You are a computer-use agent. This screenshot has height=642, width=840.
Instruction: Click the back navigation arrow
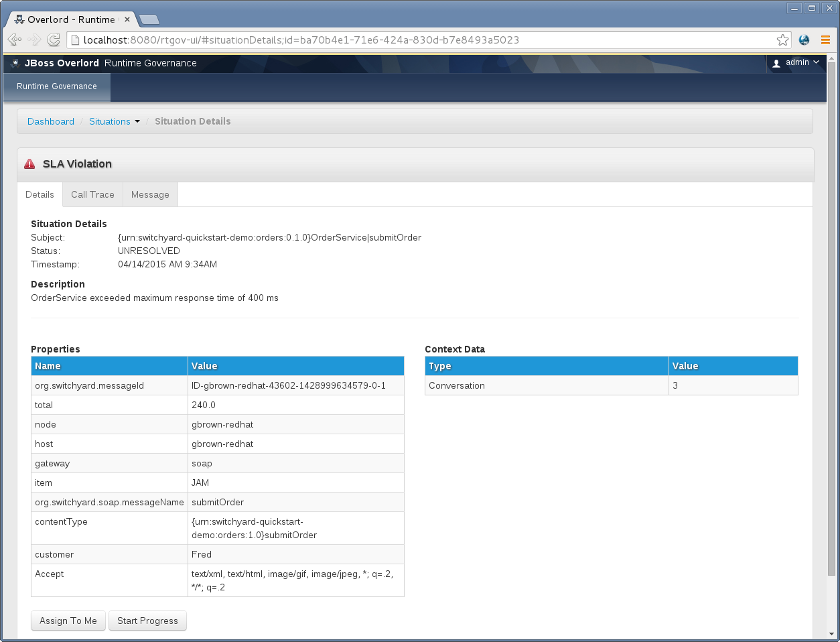pyautogui.click(x=13, y=40)
